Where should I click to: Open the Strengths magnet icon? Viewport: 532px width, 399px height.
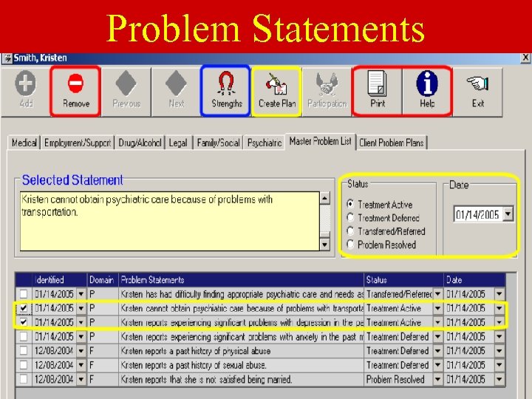(226, 83)
